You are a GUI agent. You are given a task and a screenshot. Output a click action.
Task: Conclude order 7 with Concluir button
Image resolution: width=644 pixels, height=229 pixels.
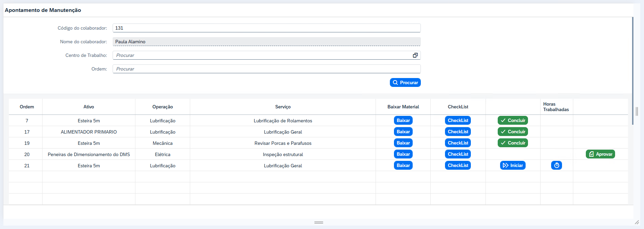513,120
